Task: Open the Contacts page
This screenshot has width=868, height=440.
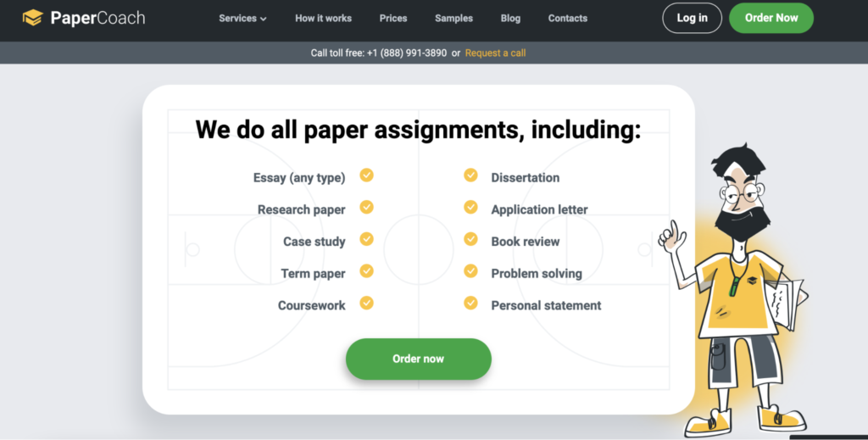Action: pyautogui.click(x=567, y=19)
